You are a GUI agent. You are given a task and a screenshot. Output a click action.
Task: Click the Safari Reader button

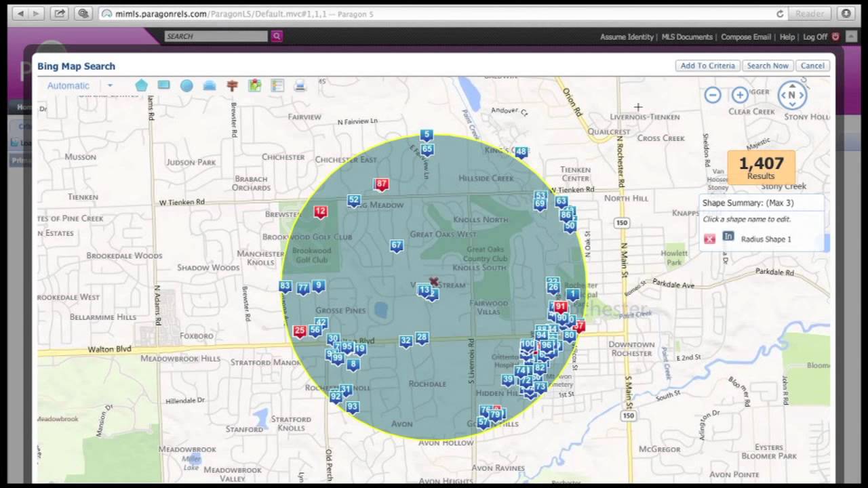click(810, 14)
